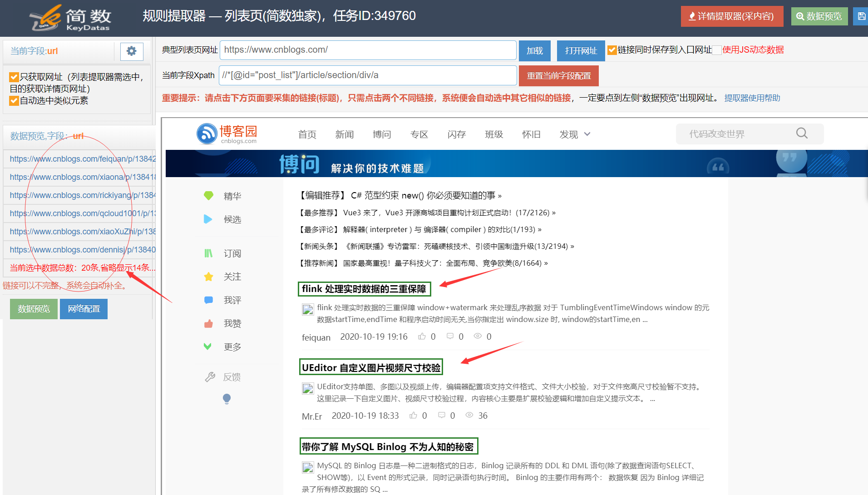Click author link Mr.Er

(312, 416)
